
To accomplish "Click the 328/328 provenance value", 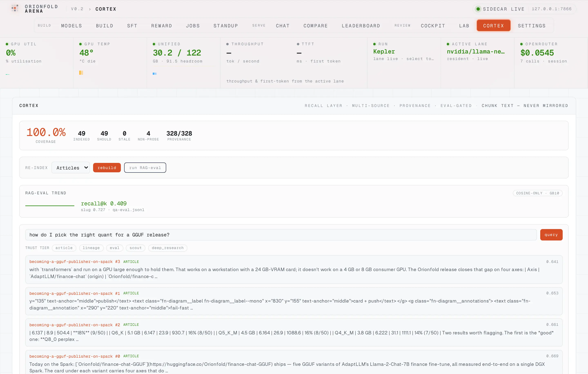I will (179, 133).
